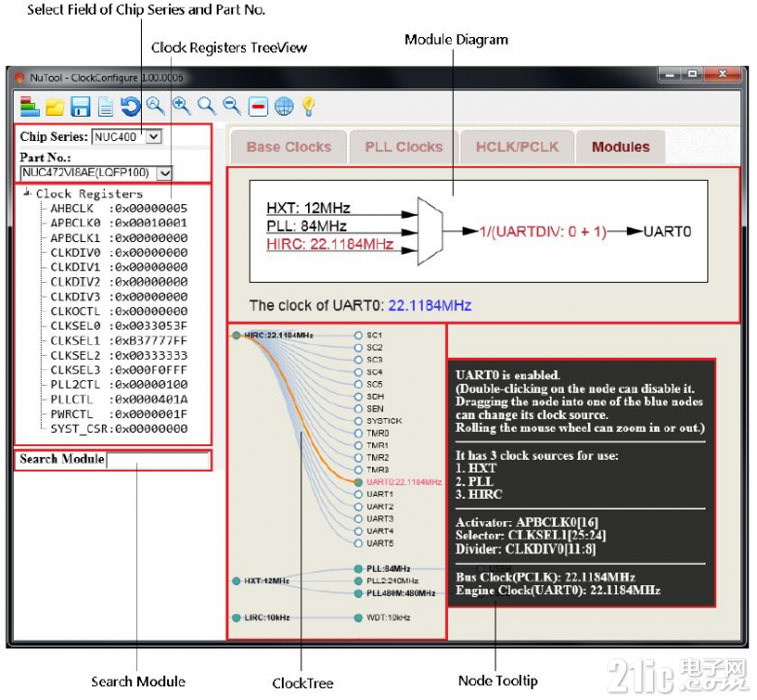Screen dimensions: 757x700
Task: Select the APBCLK1 register row
Action: tap(119, 237)
